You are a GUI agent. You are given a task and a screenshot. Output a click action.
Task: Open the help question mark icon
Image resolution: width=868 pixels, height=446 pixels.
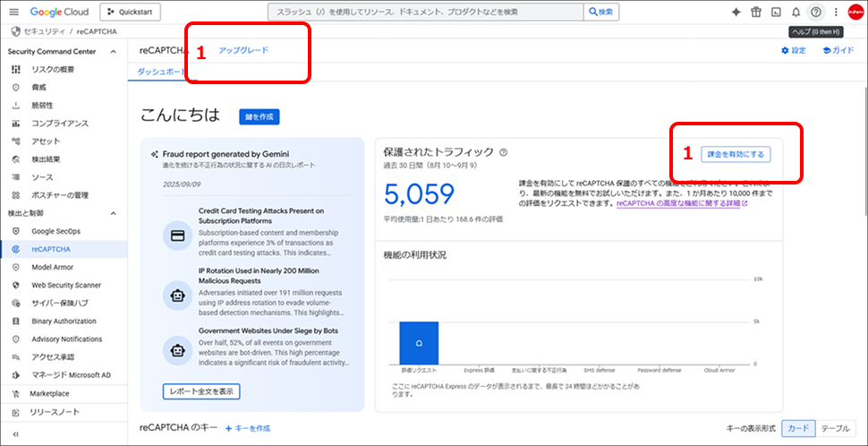point(815,13)
